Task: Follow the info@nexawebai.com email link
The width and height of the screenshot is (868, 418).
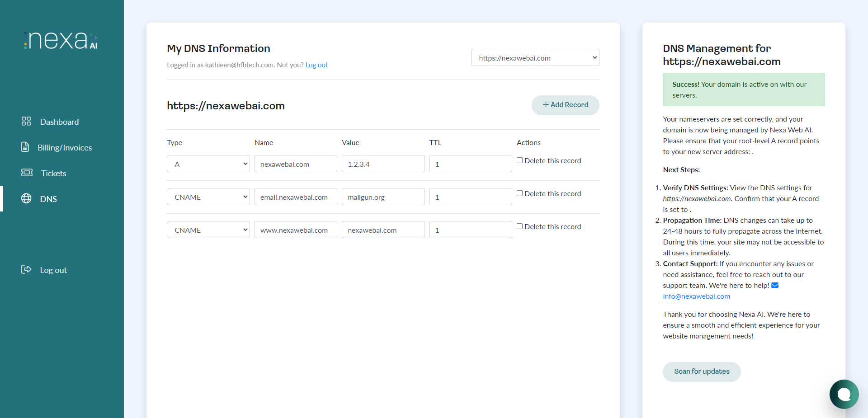Action: click(x=696, y=296)
